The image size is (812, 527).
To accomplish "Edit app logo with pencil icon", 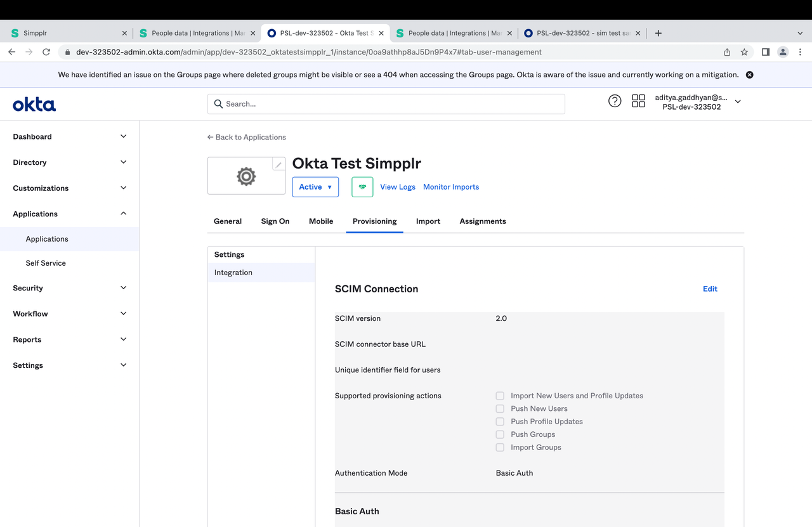I will [x=278, y=165].
